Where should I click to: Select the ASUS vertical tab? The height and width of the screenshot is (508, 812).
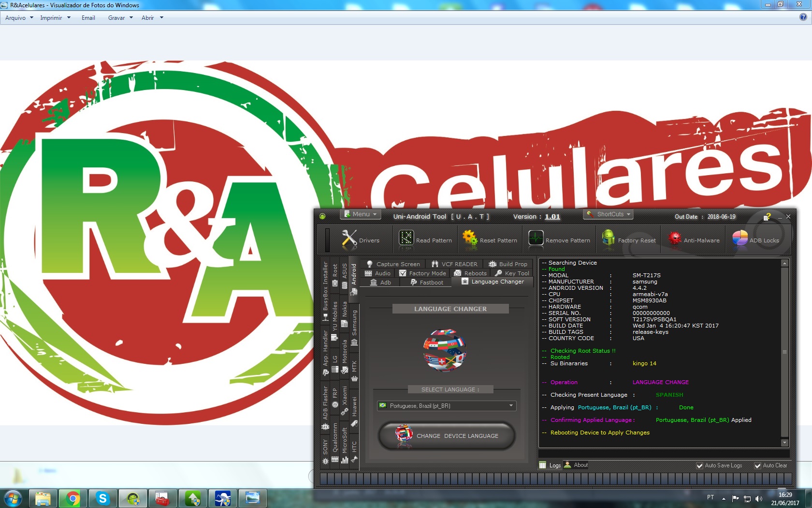tap(344, 276)
